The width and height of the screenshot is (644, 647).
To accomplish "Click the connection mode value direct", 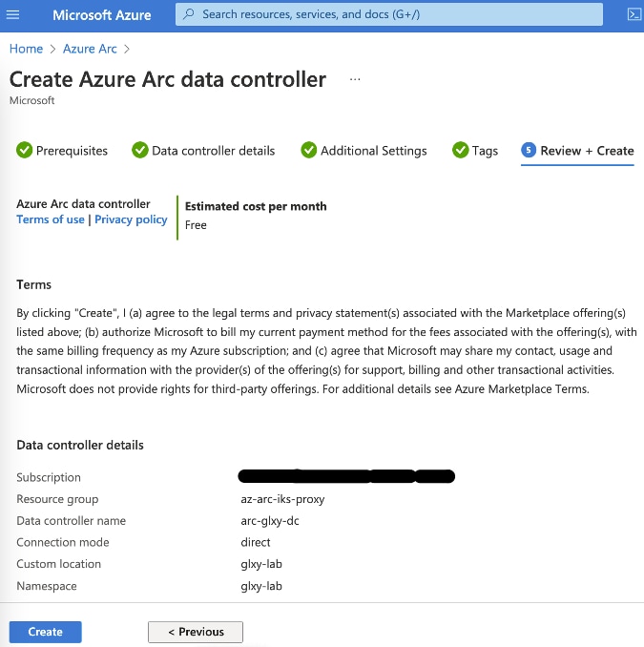I will tap(256, 542).
